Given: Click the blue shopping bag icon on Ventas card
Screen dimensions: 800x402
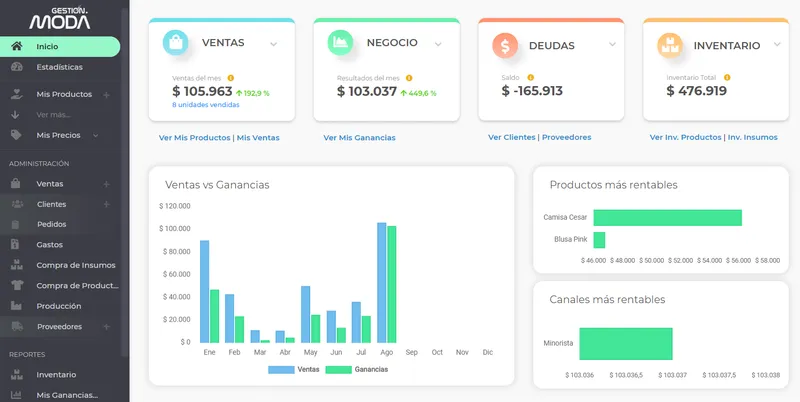Looking at the screenshot, I should (176, 43).
